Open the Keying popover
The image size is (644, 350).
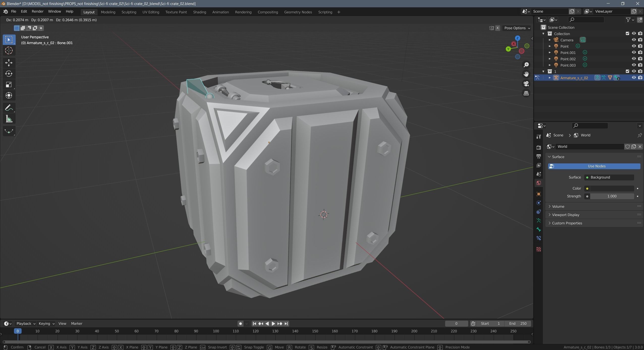tap(46, 324)
